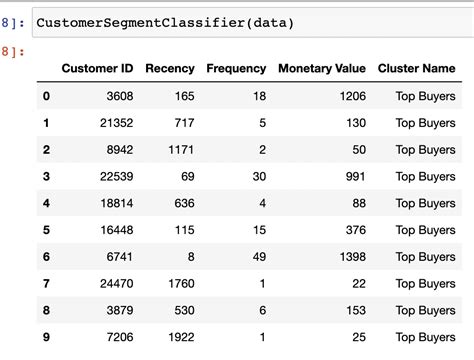Select the Monetary Value column header

pyautogui.click(x=322, y=68)
